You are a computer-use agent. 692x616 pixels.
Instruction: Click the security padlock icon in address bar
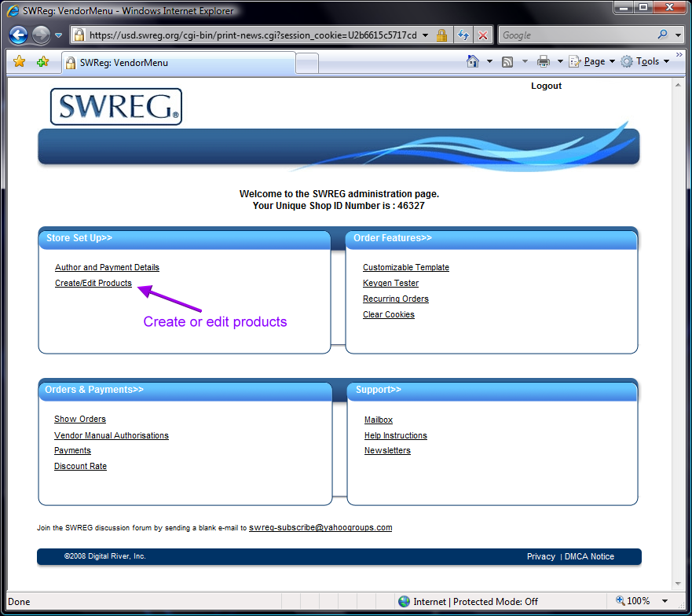point(441,35)
